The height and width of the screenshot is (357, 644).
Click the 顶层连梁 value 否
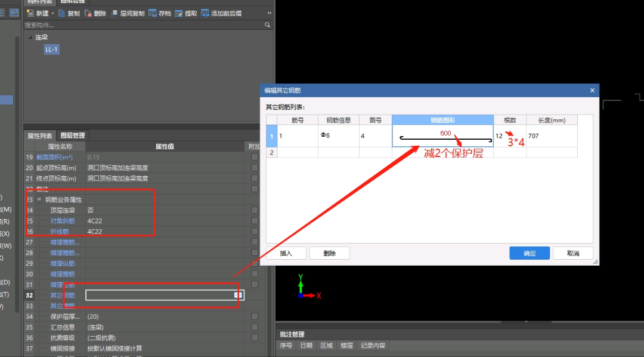[x=165, y=210]
